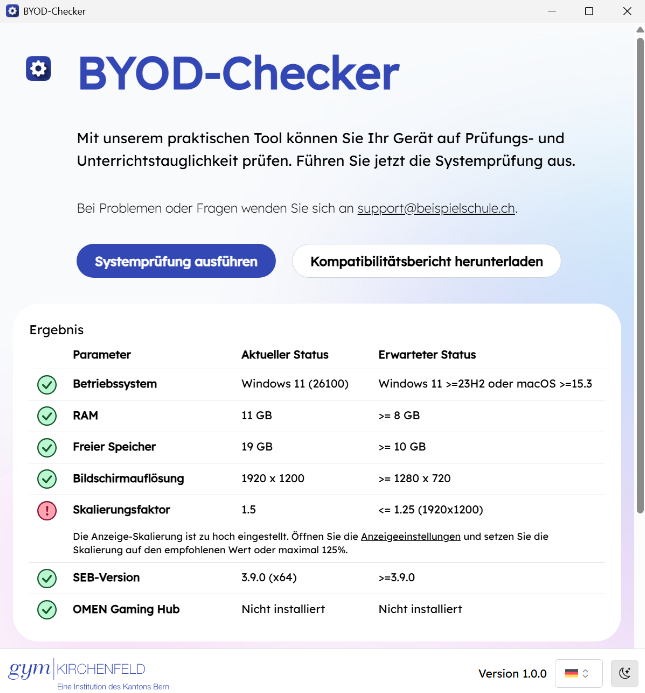Toggle dark mode with the moon button
Image resolution: width=645 pixels, height=693 pixels.
coord(625,673)
